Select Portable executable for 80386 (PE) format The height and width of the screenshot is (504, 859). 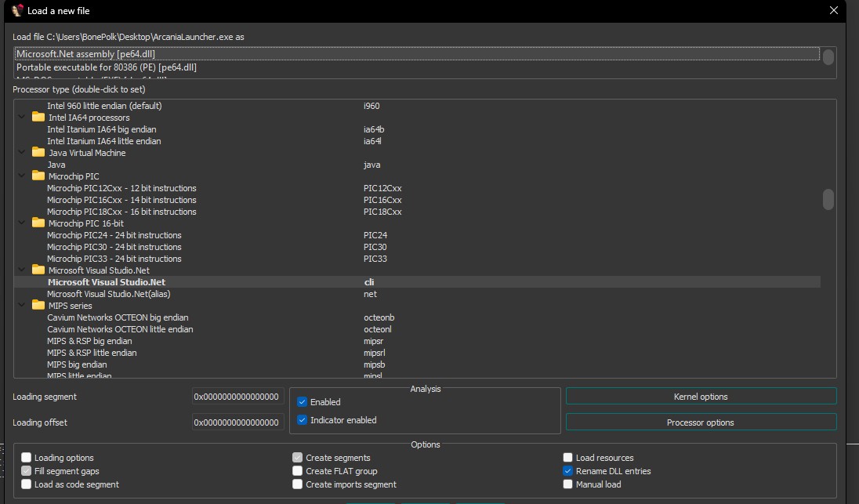(x=417, y=67)
